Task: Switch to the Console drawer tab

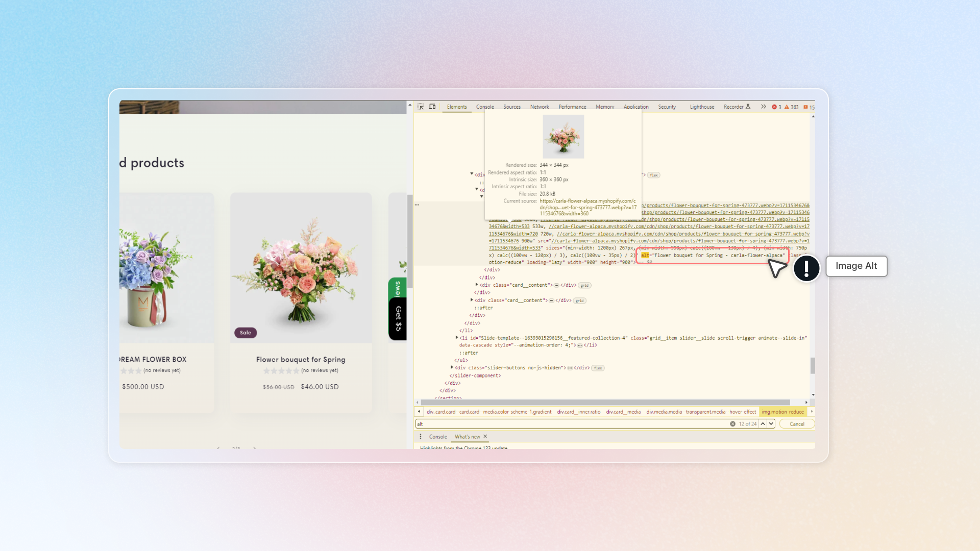Action: (x=438, y=437)
